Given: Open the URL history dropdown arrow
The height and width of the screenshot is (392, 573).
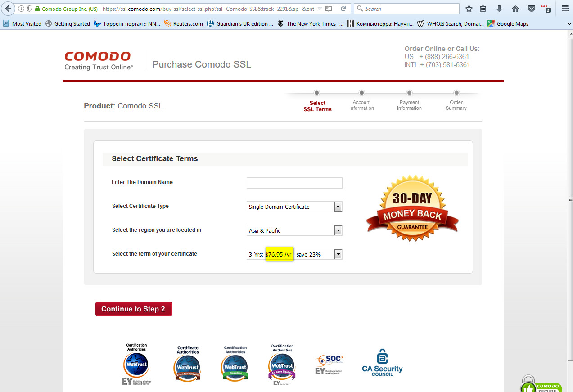Looking at the screenshot, I should point(320,9).
